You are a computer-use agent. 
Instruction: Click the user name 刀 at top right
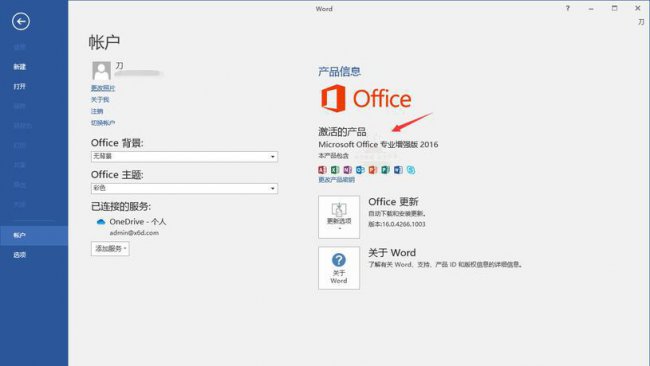tap(641, 22)
